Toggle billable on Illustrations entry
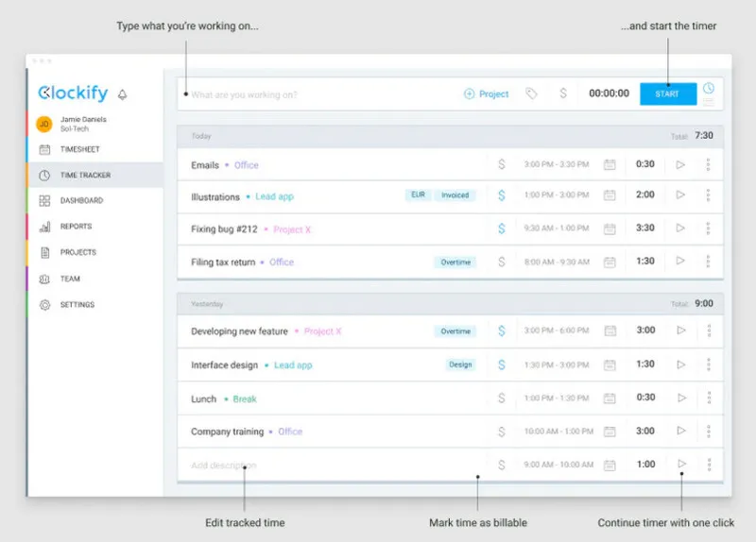Image resolution: width=756 pixels, height=542 pixels. [502, 195]
